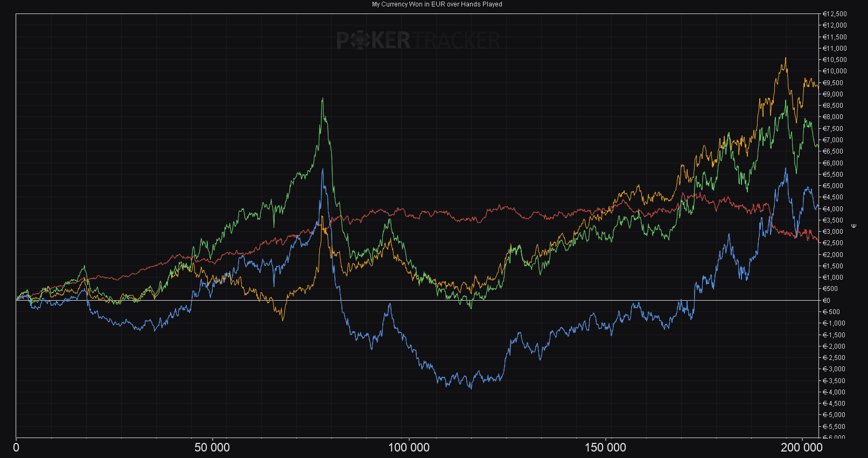Select the 100 000 hands x-axis label
Screen dimensions: 868x458
[x=409, y=447]
